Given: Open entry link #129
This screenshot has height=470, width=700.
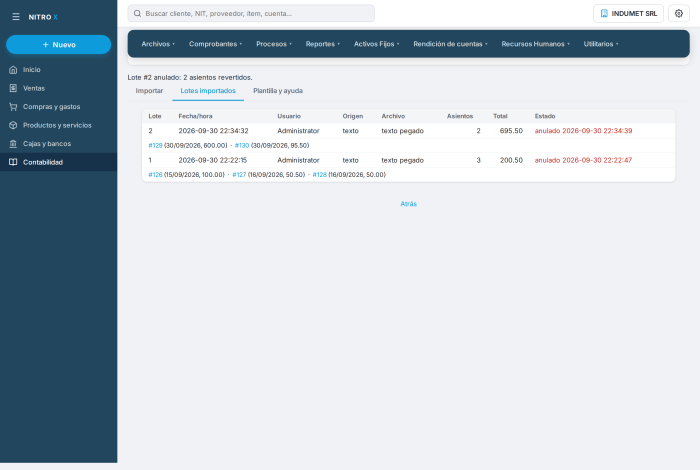Looking at the screenshot, I should 155,146.
